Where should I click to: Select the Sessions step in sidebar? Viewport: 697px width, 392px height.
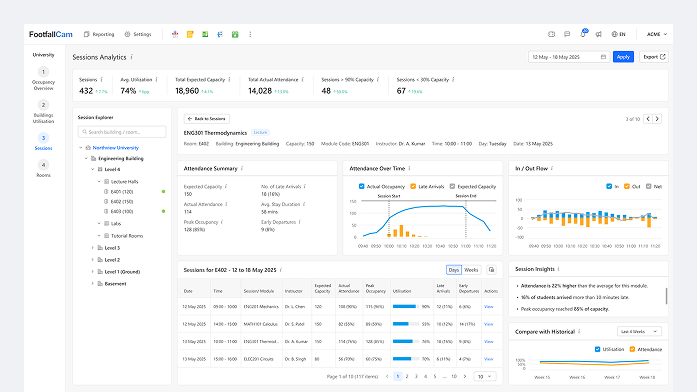pyautogui.click(x=43, y=142)
